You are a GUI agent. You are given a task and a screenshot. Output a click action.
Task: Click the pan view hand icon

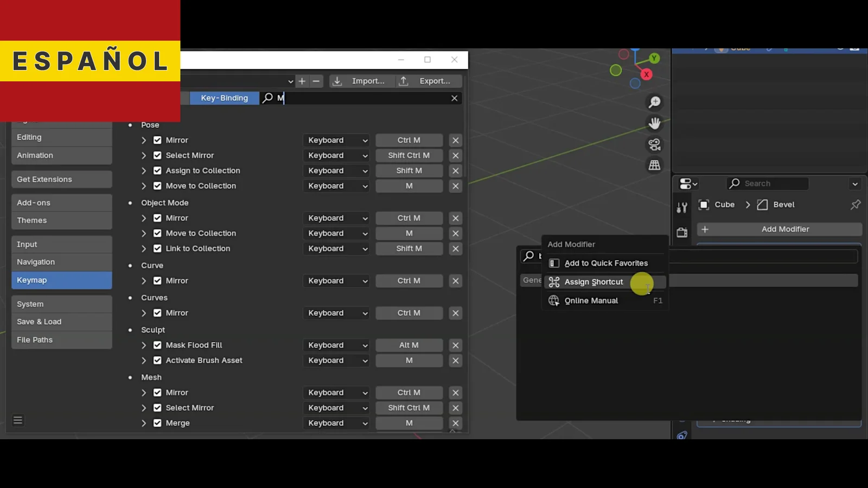coord(654,124)
